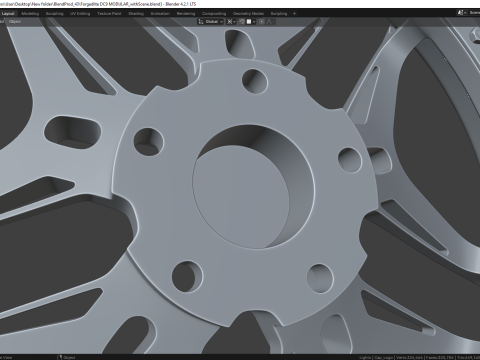The width and height of the screenshot is (480, 360).
Task: Open the proportional editing falloff dropdown
Action: (271, 22)
